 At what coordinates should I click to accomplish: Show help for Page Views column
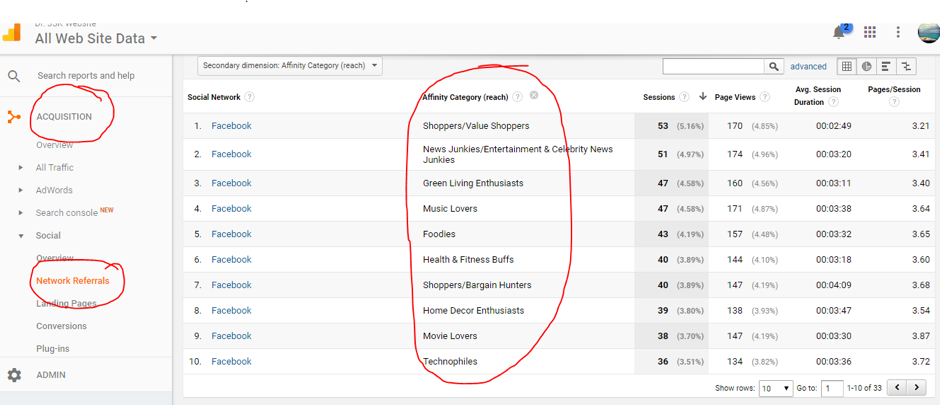click(766, 97)
